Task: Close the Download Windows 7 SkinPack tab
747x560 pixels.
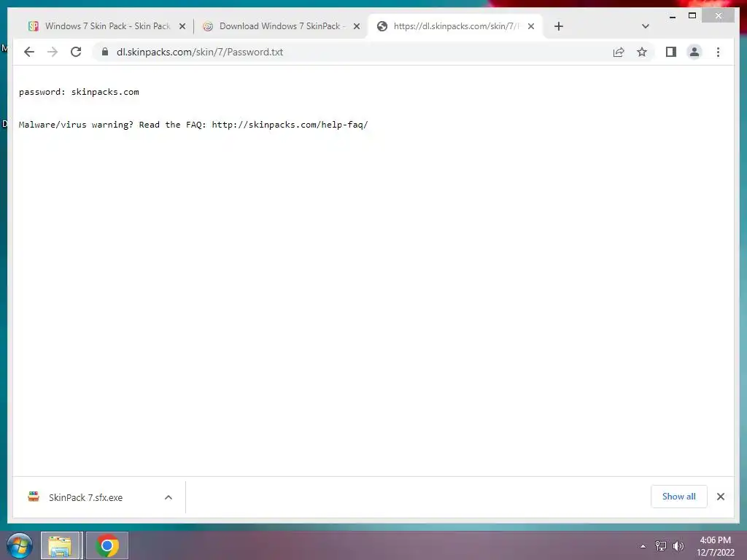Action: coord(356,26)
